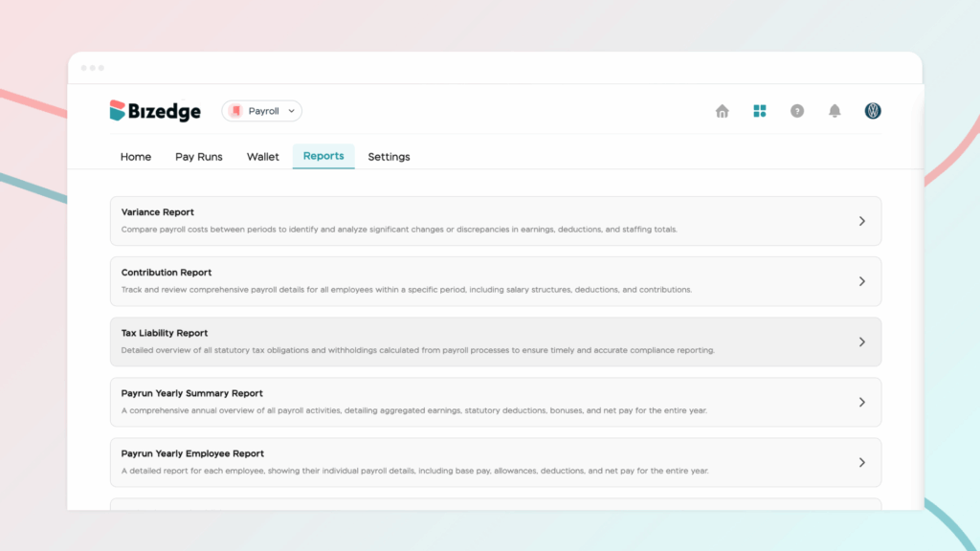Open the apps grid icon
This screenshot has width=980, height=551.
(x=760, y=111)
